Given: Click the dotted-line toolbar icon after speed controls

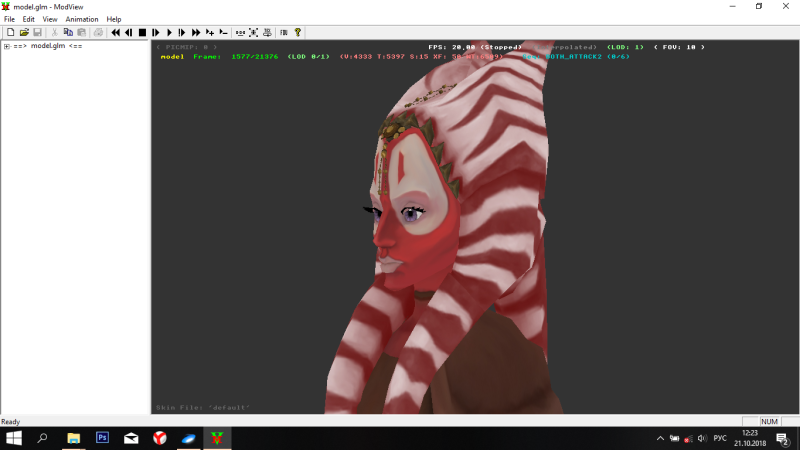Looking at the screenshot, I should tap(240, 32).
